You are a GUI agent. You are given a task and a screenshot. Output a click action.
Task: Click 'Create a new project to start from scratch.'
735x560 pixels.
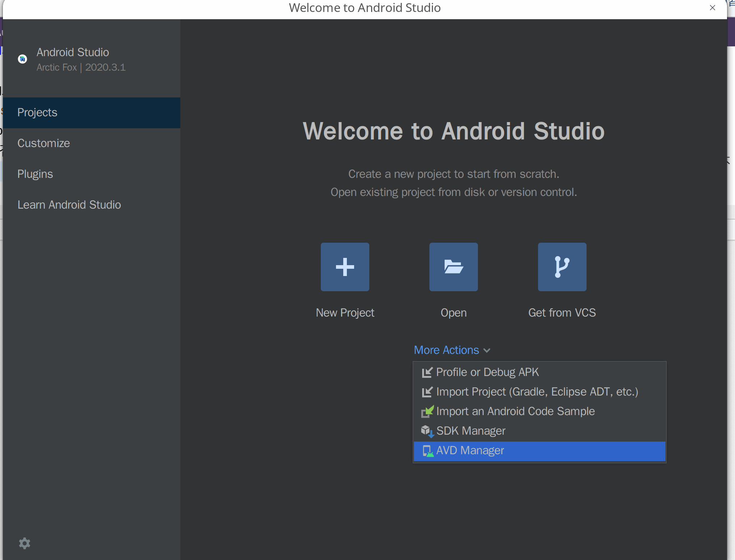[454, 174]
